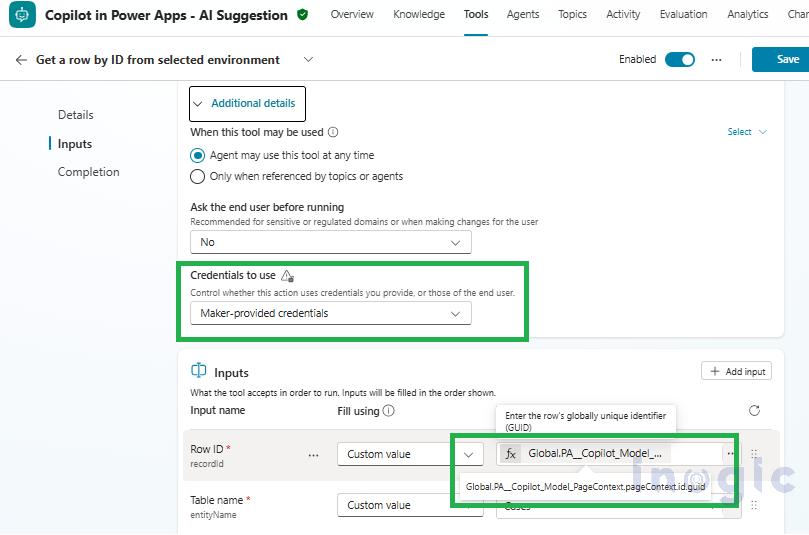The image size is (809, 535).
Task: Open Table name Custom value dropdown
Action: 410,505
